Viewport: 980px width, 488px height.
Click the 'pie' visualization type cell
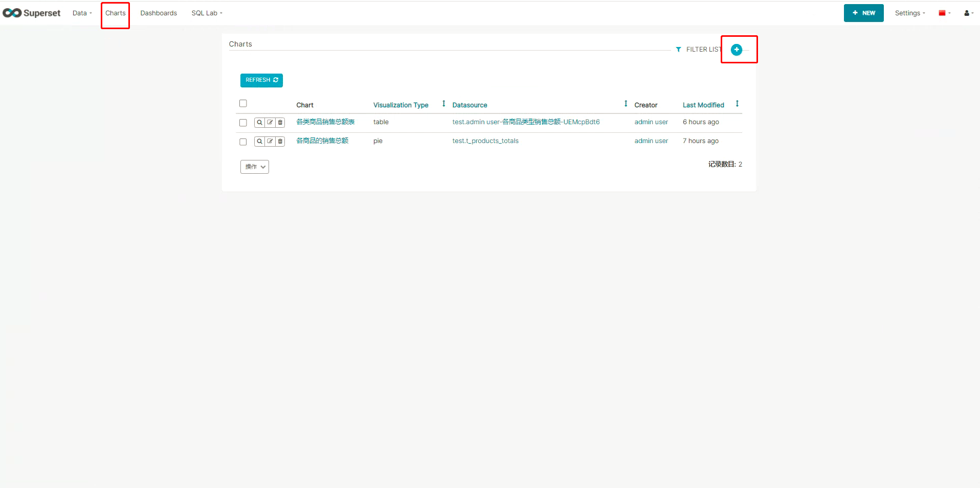click(x=378, y=141)
